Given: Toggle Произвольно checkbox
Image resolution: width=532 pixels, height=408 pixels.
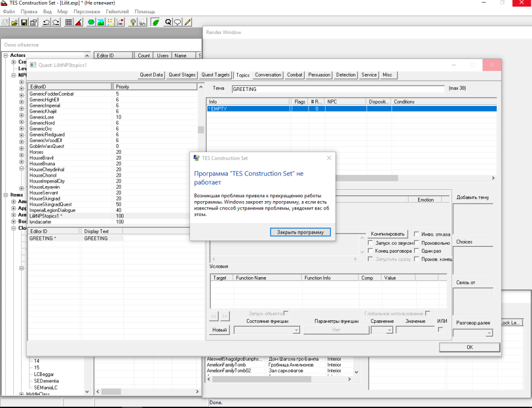Looking at the screenshot, I should (417, 243).
